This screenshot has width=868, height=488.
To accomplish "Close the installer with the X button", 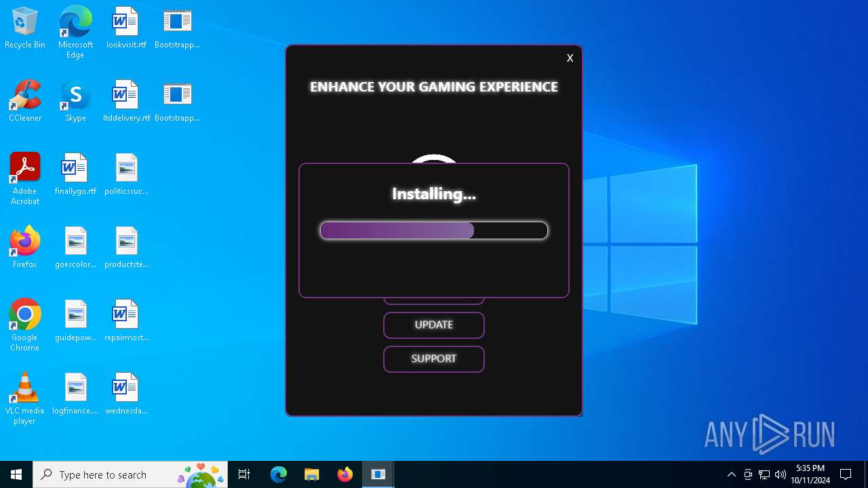I will (570, 58).
